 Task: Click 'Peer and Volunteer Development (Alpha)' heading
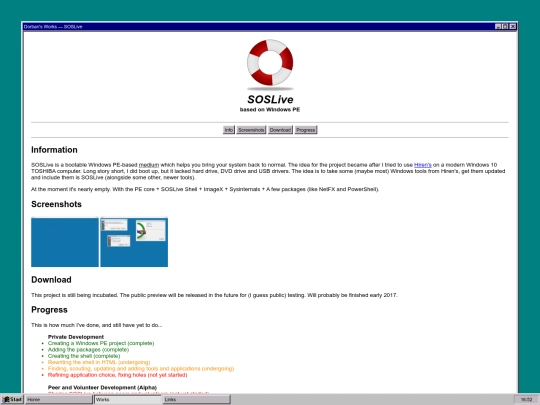coord(102,387)
